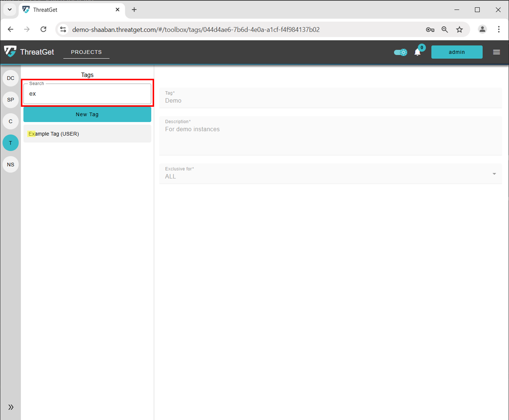Open the hamburger menu icon
The image size is (509, 420).
[496, 52]
